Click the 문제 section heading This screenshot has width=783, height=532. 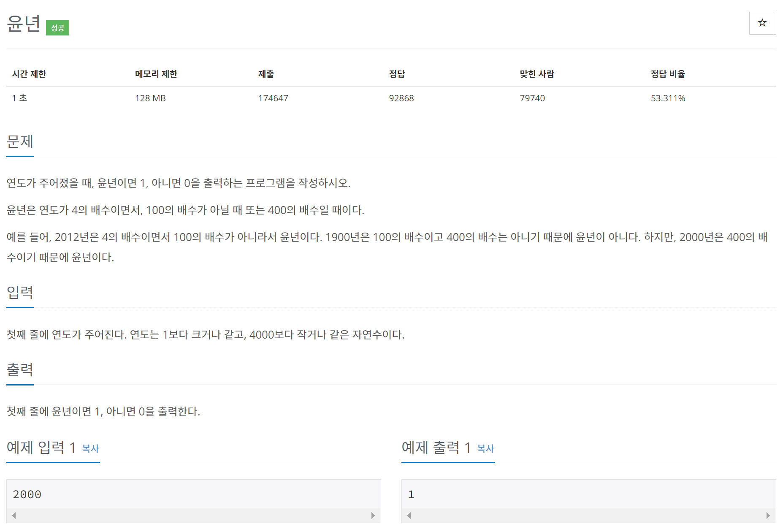(20, 141)
